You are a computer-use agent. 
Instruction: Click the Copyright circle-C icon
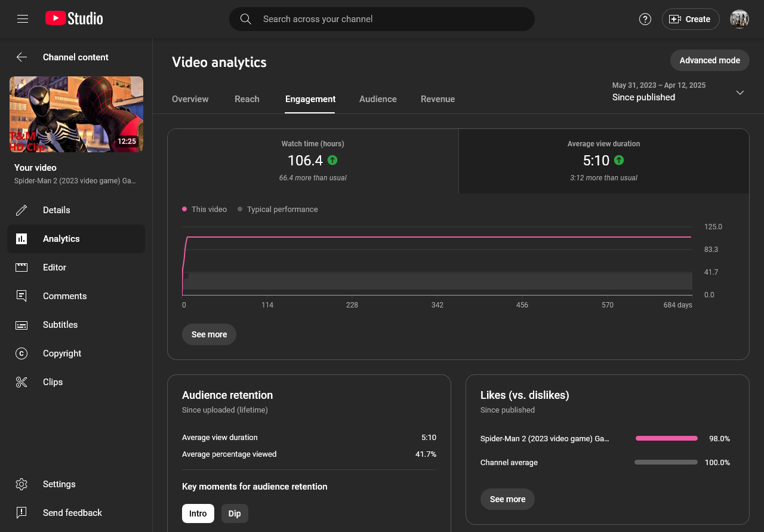coord(21,353)
